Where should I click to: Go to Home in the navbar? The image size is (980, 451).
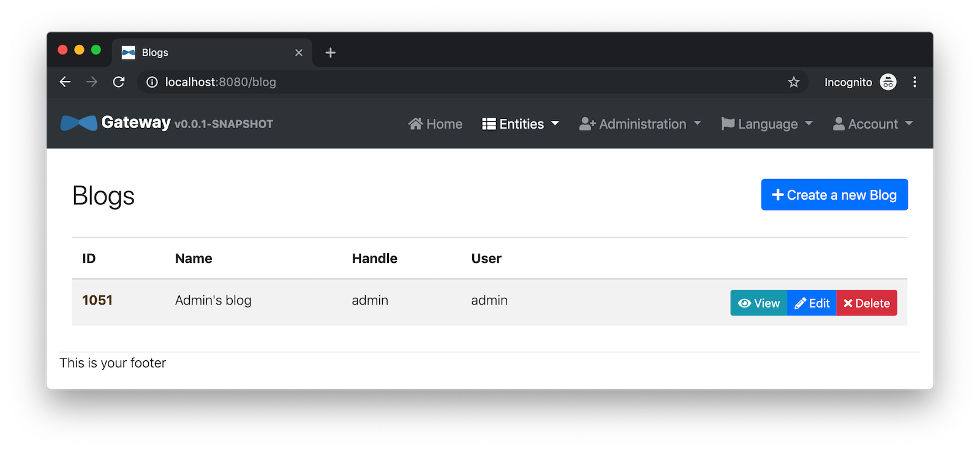(x=435, y=124)
